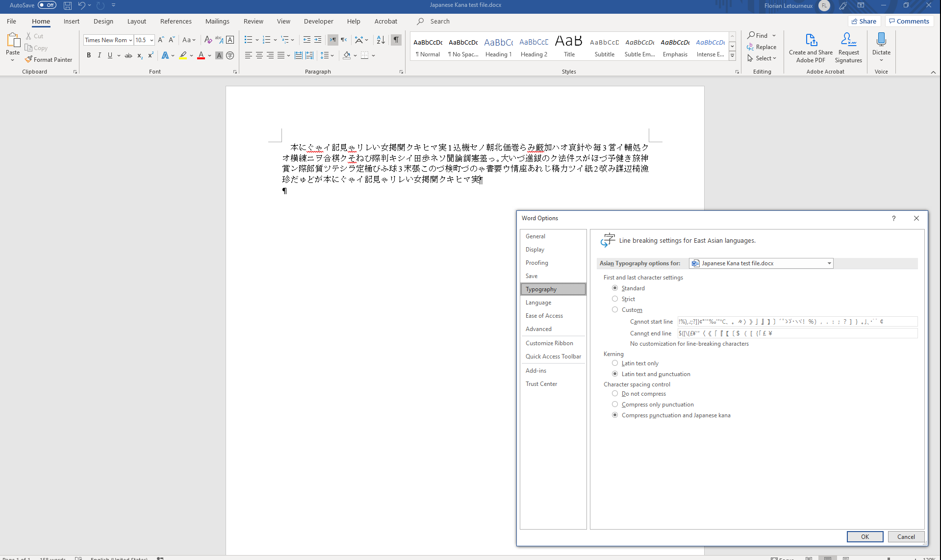Viewport: 941px width, 560px height.
Task: Click the Dictate microphone icon
Action: click(x=881, y=40)
